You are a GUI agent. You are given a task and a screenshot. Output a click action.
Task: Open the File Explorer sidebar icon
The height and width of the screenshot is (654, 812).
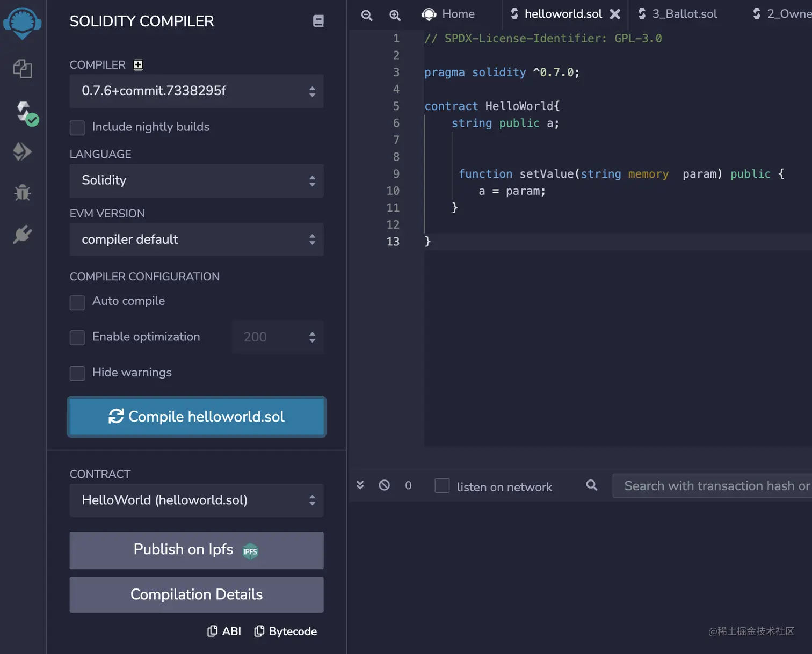point(23,69)
